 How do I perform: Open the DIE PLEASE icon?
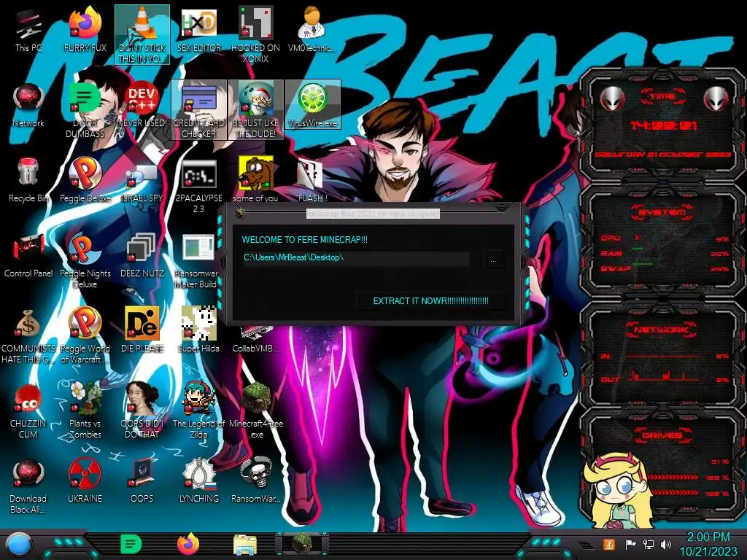coord(142,330)
